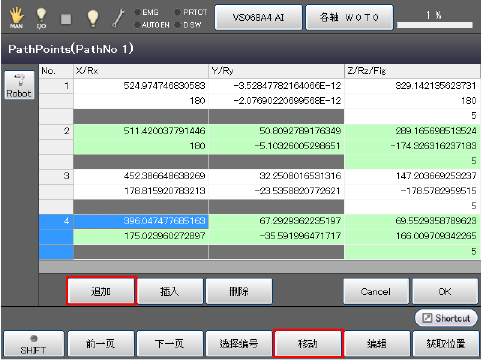The image size is (481, 360).
Task: Tap the large yellow light bulb icon
Action: (93, 18)
